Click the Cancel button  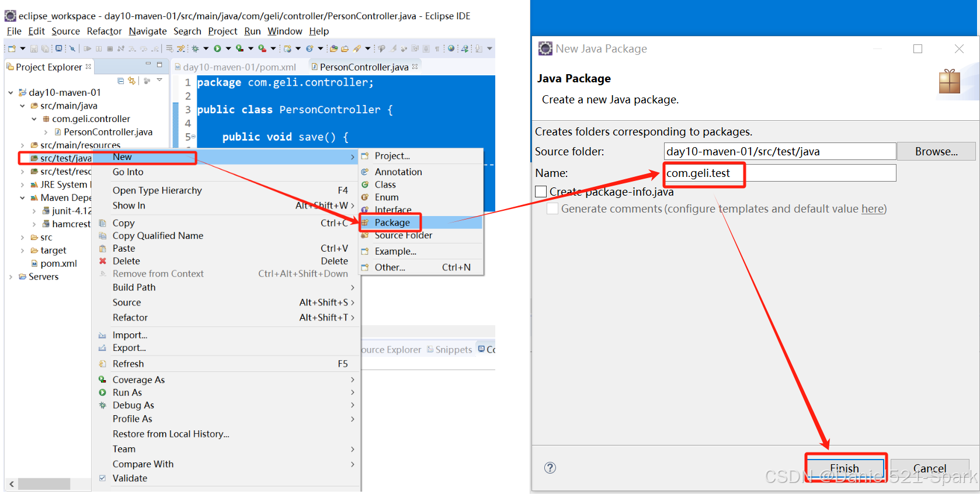930,468
